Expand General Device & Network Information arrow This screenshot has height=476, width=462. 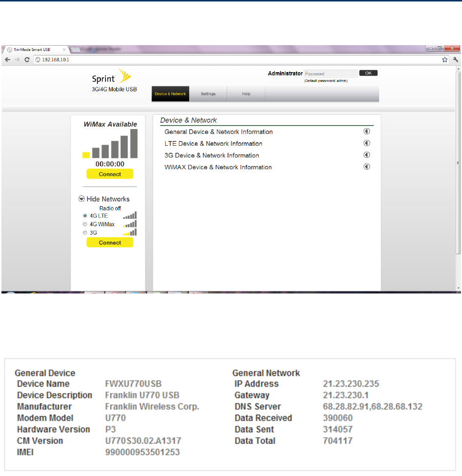[x=367, y=131]
